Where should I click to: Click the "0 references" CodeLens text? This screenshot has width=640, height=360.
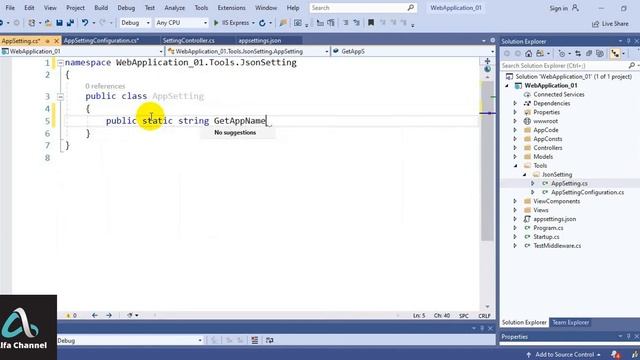pyautogui.click(x=105, y=86)
